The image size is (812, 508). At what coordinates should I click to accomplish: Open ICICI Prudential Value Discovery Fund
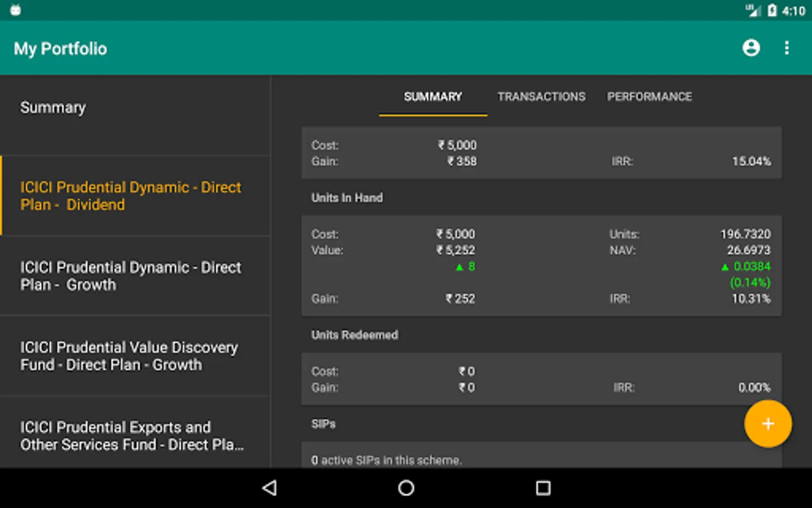coord(135,356)
